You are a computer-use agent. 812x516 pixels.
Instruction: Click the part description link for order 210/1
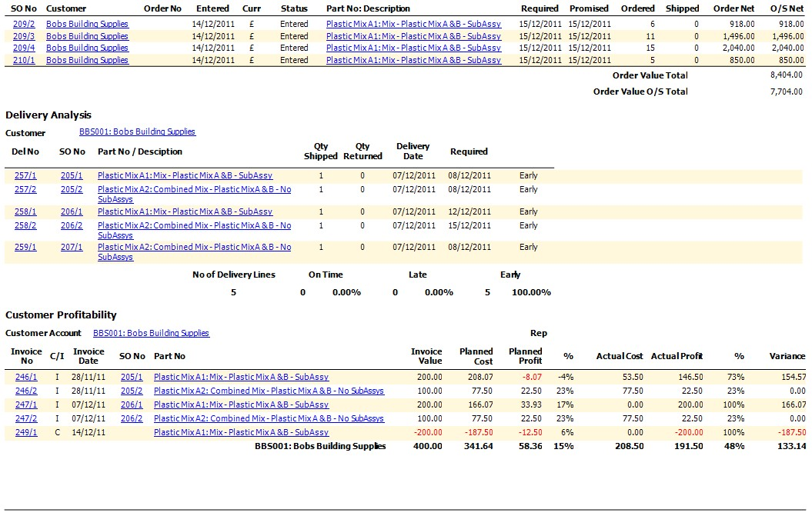(413, 60)
